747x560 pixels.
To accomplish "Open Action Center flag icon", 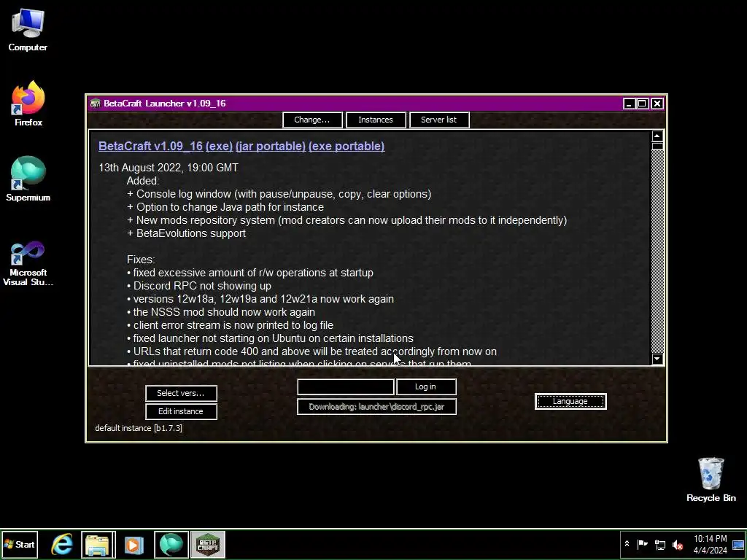I will tap(642, 544).
